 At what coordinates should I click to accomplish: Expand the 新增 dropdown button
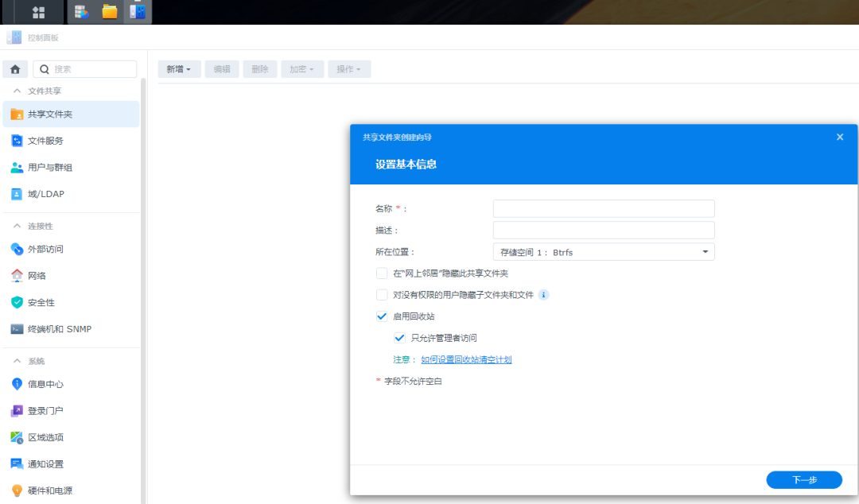(x=178, y=69)
